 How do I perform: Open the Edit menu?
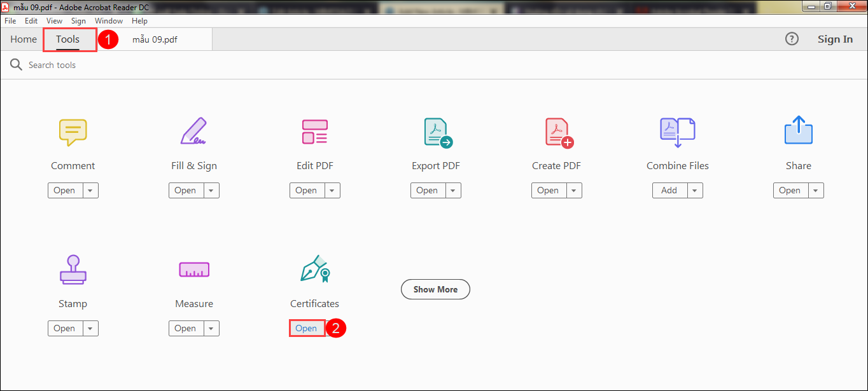click(31, 21)
